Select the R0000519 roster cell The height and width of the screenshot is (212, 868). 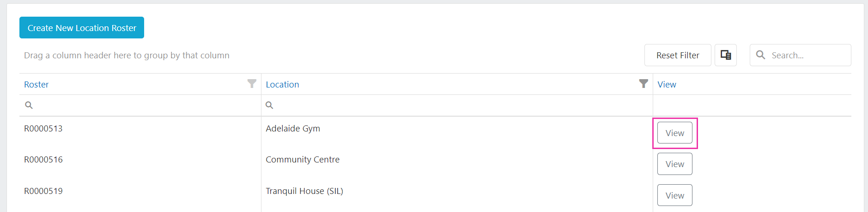43,191
